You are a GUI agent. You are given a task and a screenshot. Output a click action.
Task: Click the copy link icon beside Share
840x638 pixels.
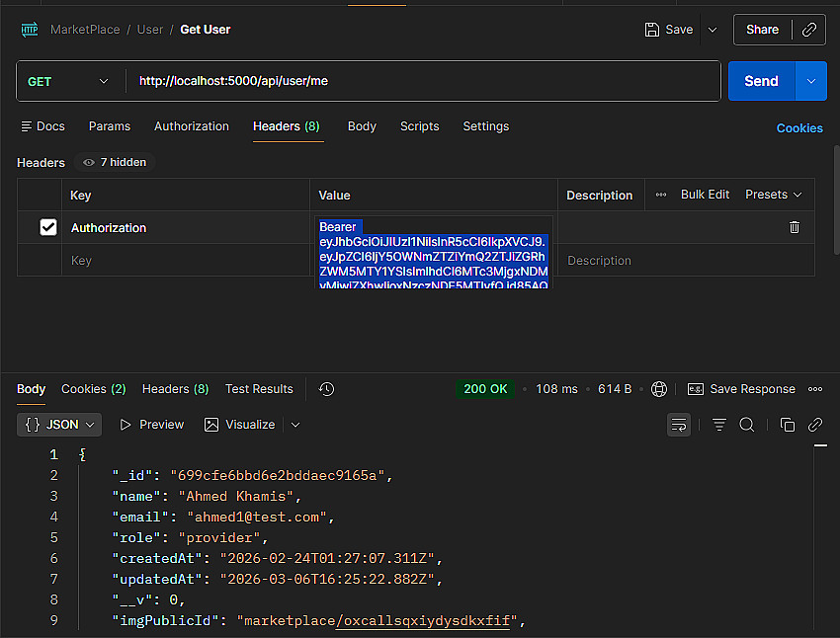(809, 30)
